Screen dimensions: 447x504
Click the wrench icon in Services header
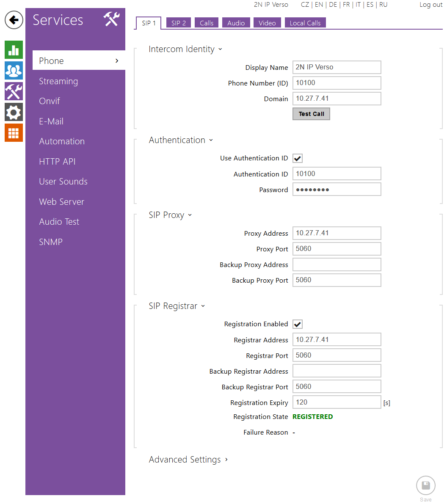tap(112, 19)
